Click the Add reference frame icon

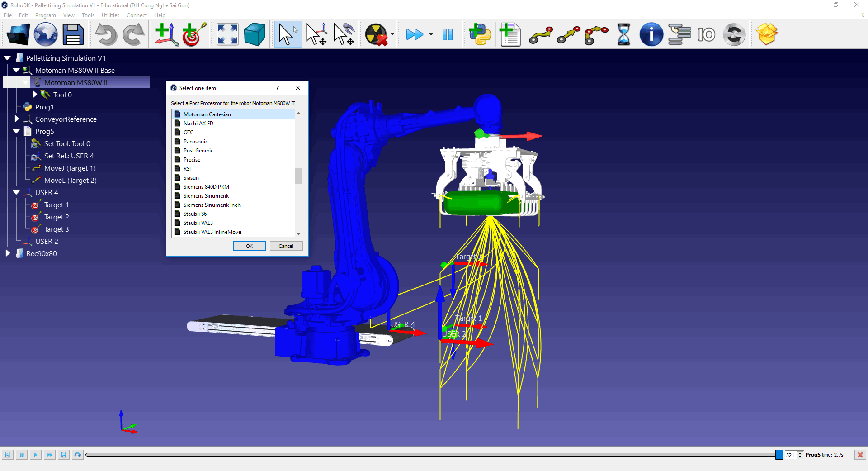coord(166,34)
